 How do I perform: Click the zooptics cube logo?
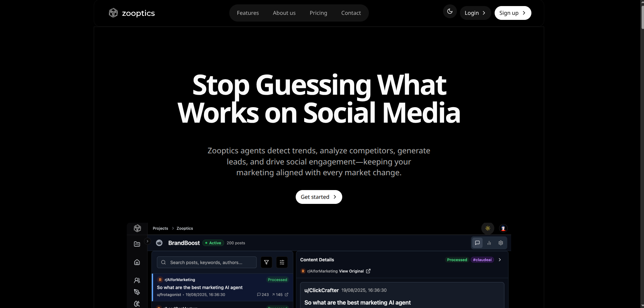(113, 13)
